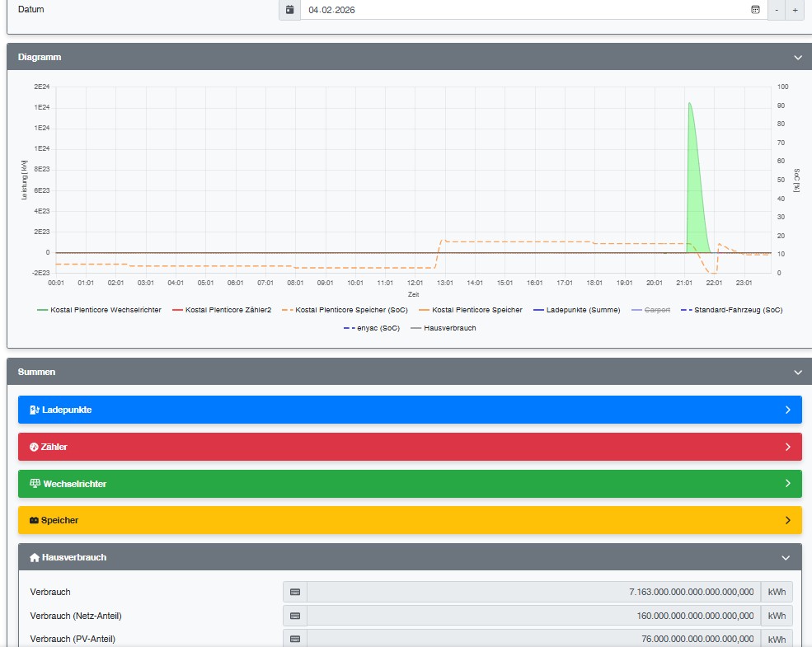Toggle Kostal Plenticore Speicher (SoC) legend swatch
Viewport: 812px width, 647px height.
(287, 310)
